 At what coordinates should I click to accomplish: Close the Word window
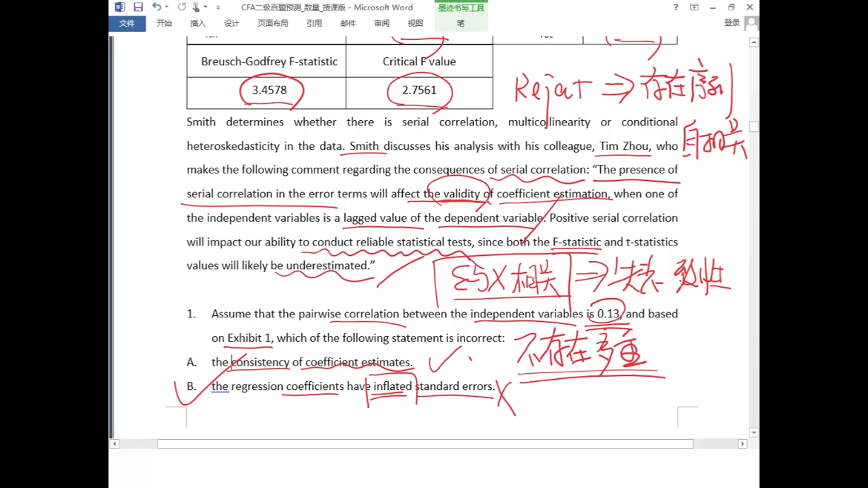coord(749,7)
